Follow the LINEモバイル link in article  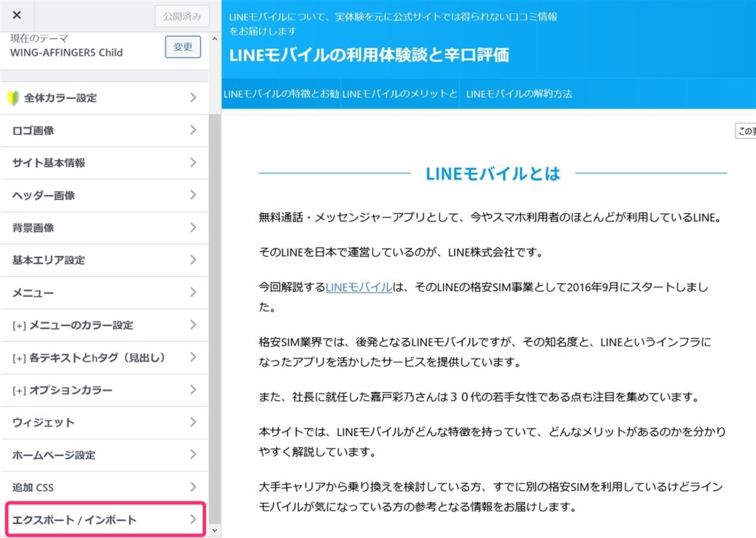coord(359,287)
